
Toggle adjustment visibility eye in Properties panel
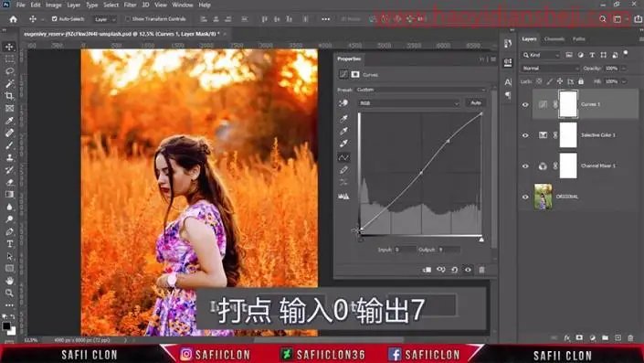pyautogui.click(x=468, y=270)
